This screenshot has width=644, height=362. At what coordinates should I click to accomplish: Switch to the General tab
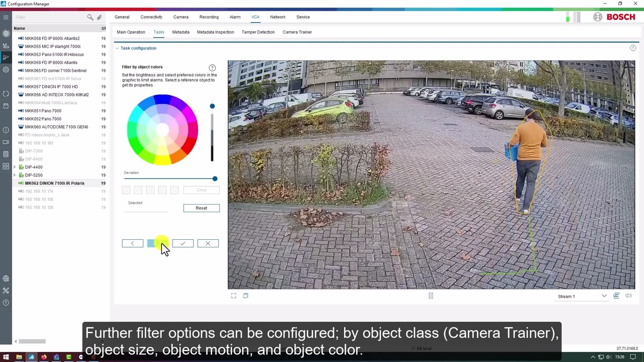(122, 17)
